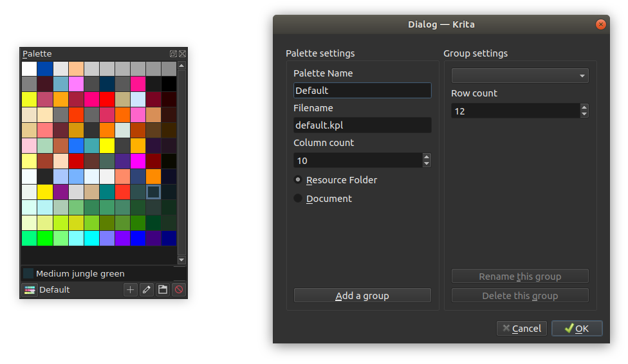Click the Palette Name input field
The image size is (628, 364).
362,91
